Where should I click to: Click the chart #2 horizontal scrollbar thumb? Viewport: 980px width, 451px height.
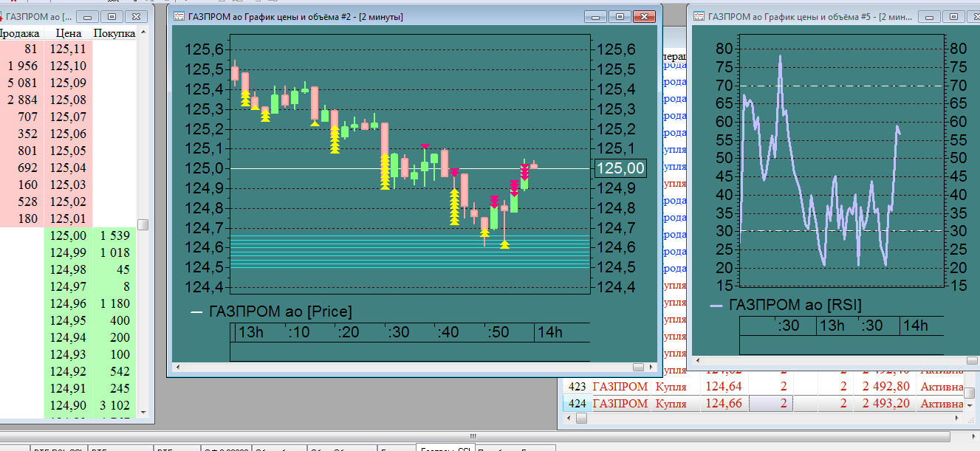[639, 367]
